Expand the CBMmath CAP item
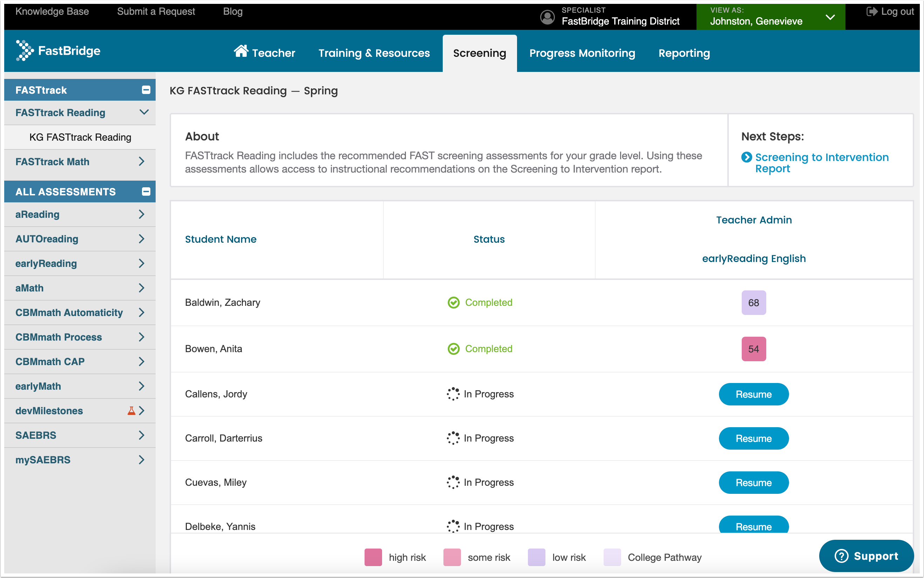Viewport: 924px width, 578px height. (80, 361)
